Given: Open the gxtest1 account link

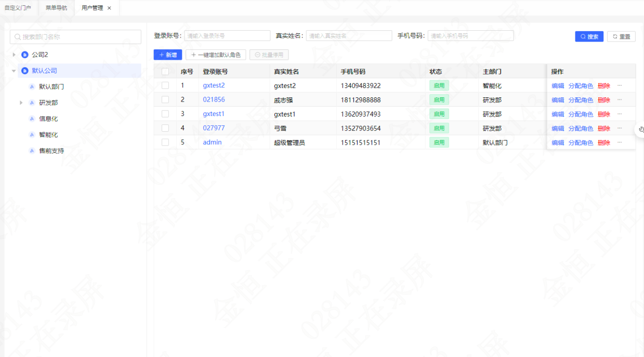Looking at the screenshot, I should coord(214,114).
